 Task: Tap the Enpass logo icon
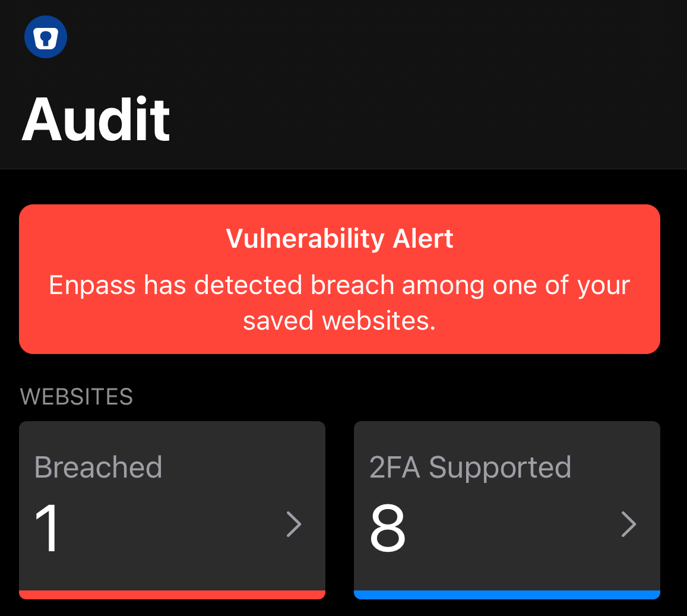click(x=46, y=37)
